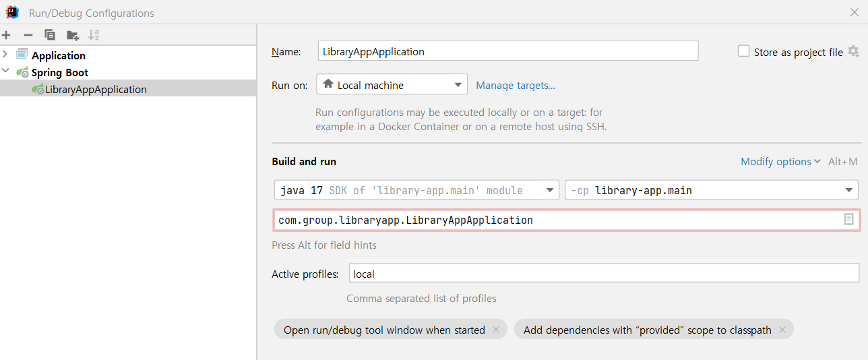Viewport: 868px width, 360px height.
Task: Click the 'Comma separated list of profiles' hint
Action: [421, 298]
